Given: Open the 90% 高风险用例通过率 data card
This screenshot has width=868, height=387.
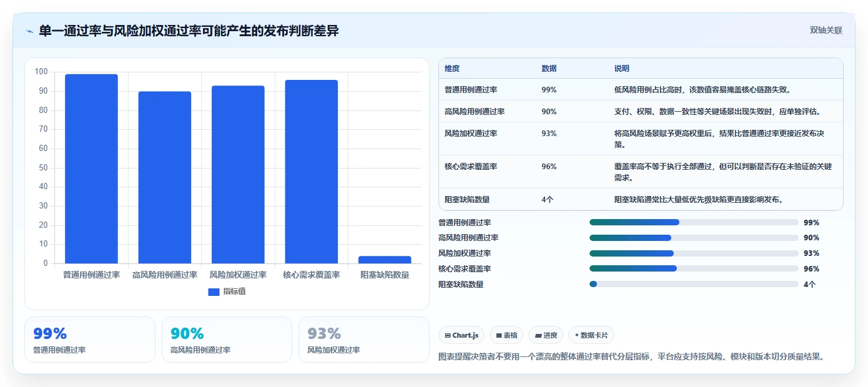Looking at the screenshot, I should click(227, 340).
